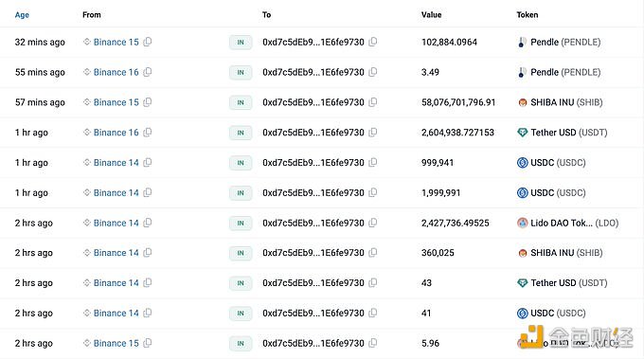The height and width of the screenshot is (359, 644).
Task: Copy recipient address in the value 41 row
Action: 373,313
